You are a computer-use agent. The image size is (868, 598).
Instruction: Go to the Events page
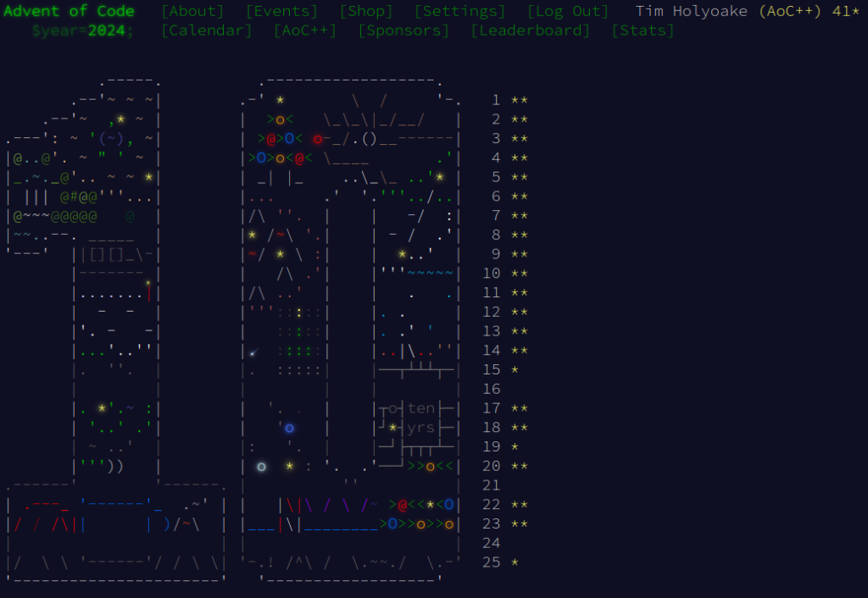tap(281, 11)
